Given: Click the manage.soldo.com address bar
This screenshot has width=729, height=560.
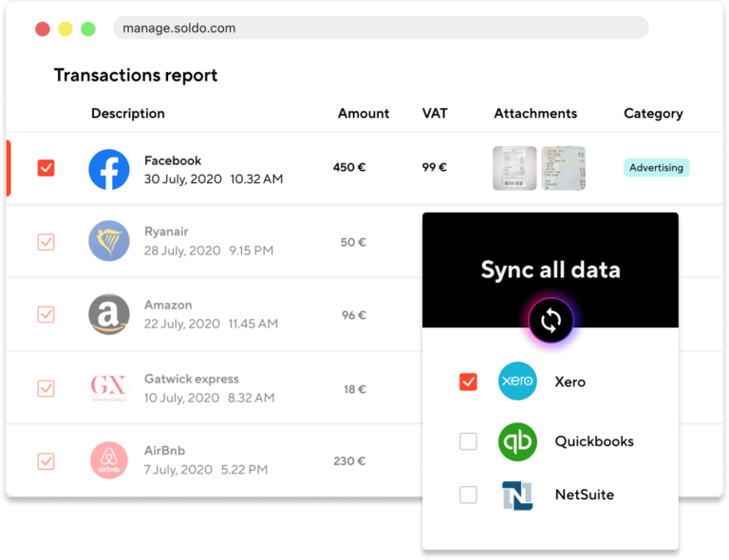Looking at the screenshot, I should click(x=380, y=28).
